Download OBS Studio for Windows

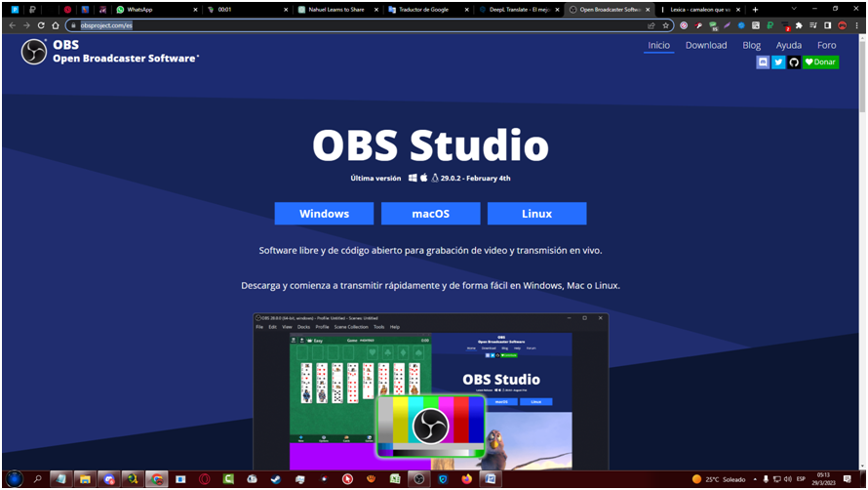(324, 214)
